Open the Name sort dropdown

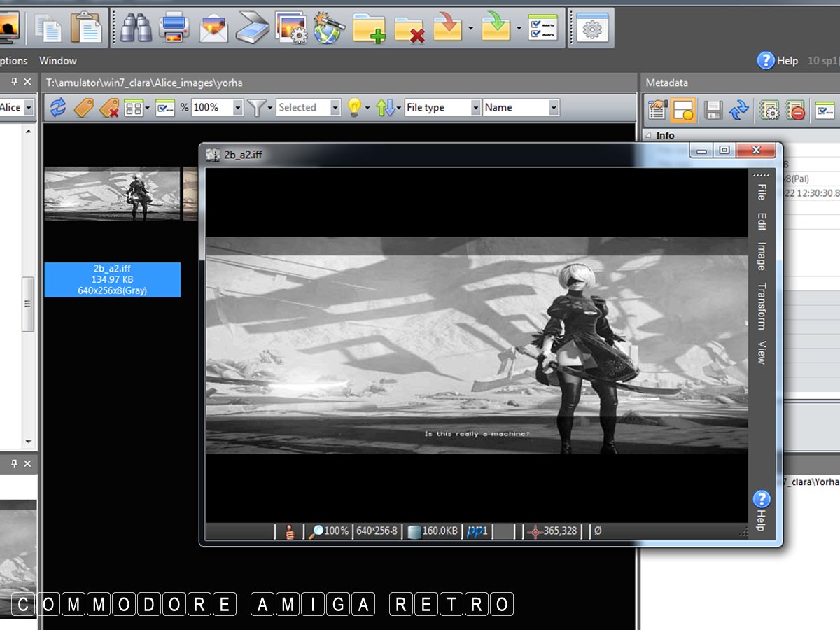[x=554, y=108]
